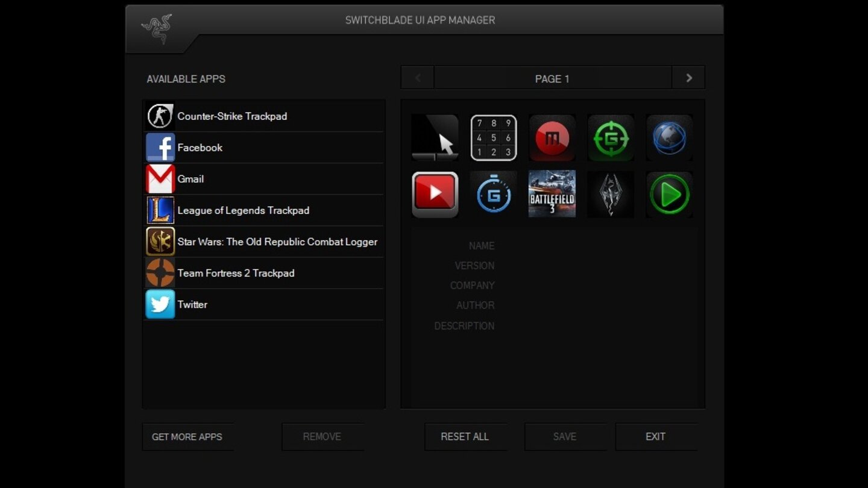The width and height of the screenshot is (868, 488).
Task: Click the Team Fortress 2 icon
Action: 160,273
